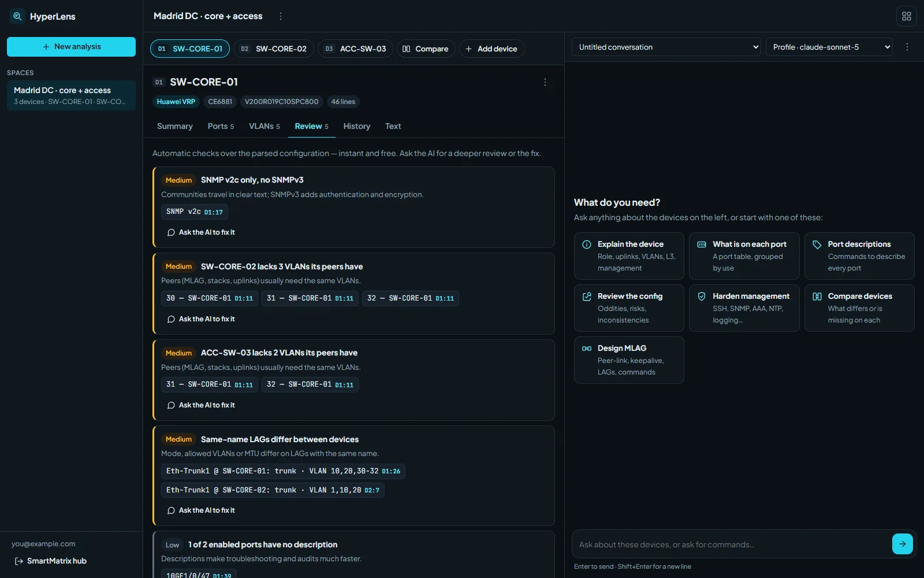Click the HyperLens magnifier logo icon
Image resolution: width=924 pixels, height=578 pixels.
17,16
